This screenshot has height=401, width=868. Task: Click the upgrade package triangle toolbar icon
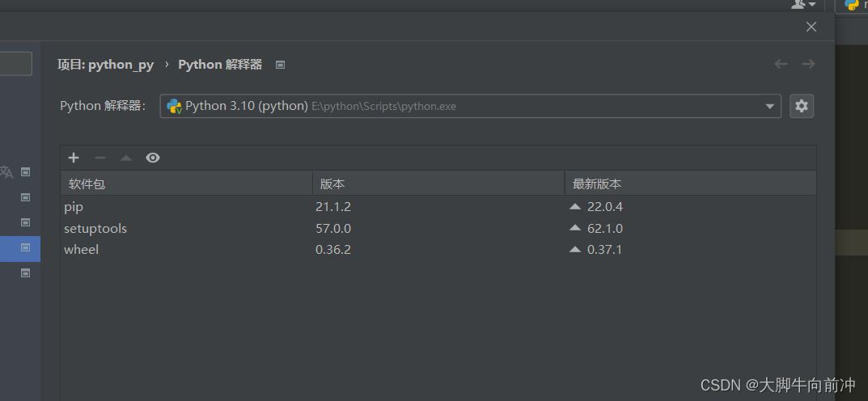(126, 158)
